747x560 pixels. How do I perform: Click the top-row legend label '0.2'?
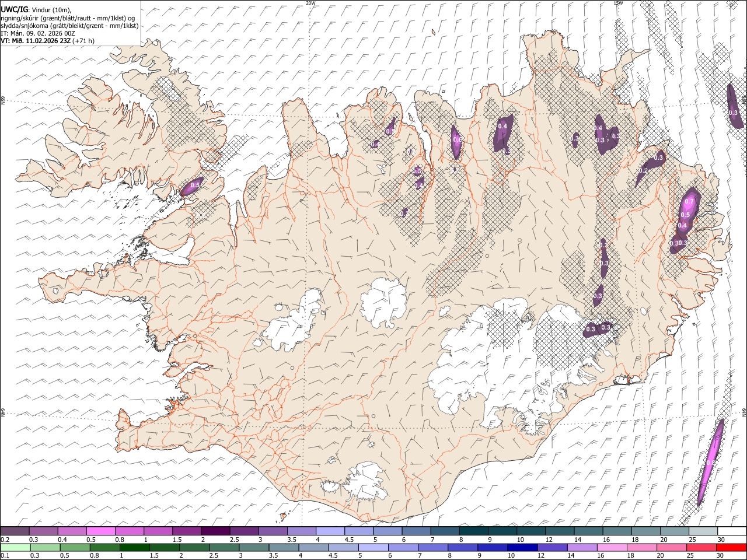(5, 540)
